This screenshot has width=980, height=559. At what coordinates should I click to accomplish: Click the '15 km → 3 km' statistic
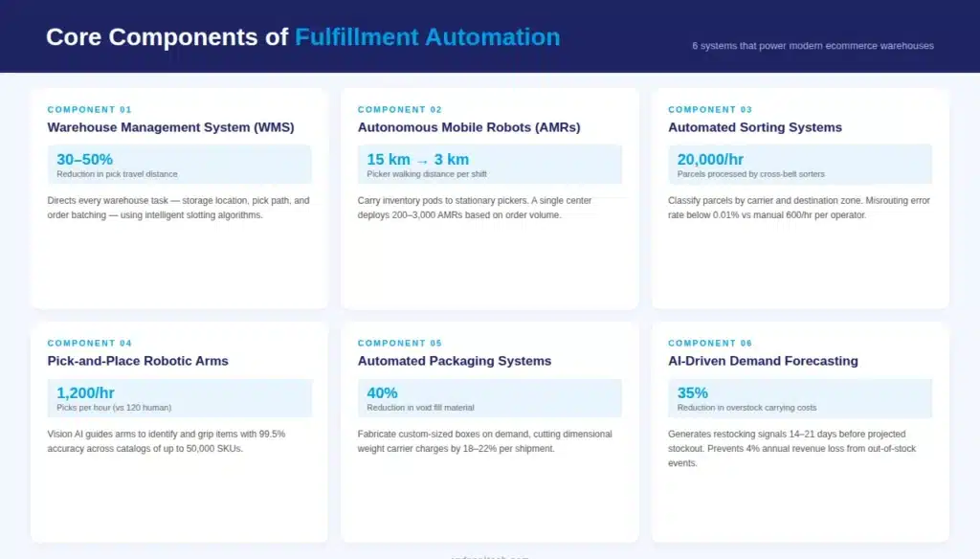pyautogui.click(x=417, y=159)
